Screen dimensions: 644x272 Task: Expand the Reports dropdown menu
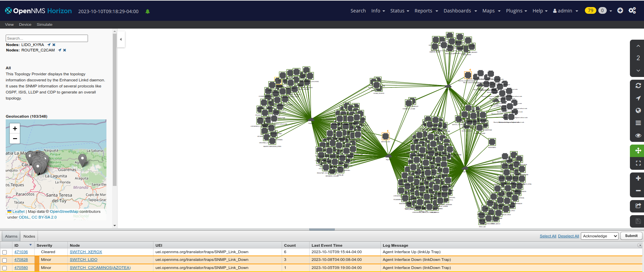426,11
